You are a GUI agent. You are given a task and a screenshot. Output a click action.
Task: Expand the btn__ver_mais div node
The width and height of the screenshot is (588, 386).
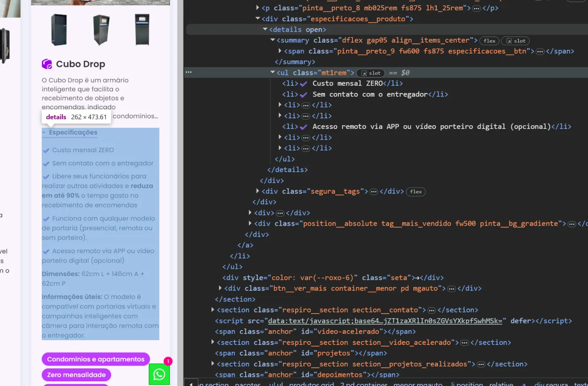point(220,288)
